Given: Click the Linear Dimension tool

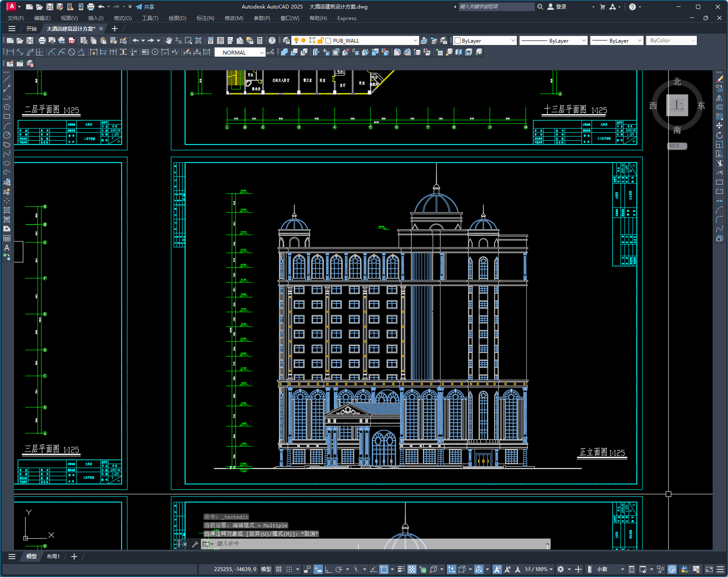Looking at the screenshot, I should point(10,52).
